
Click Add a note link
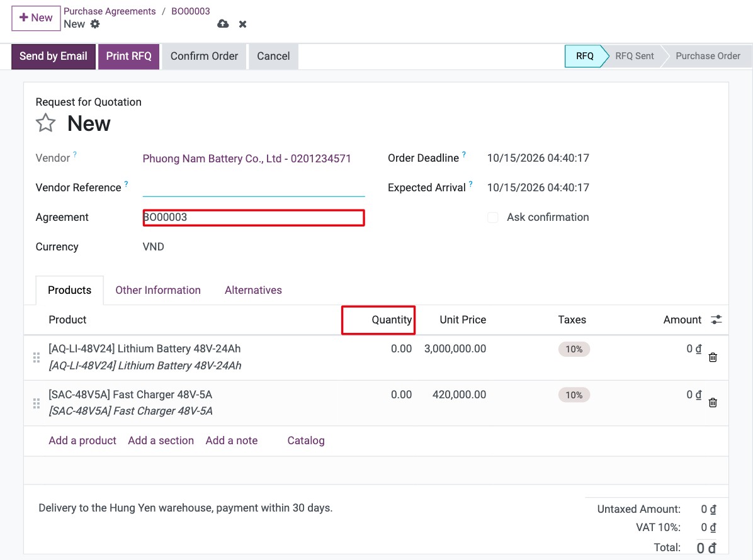pyautogui.click(x=232, y=440)
